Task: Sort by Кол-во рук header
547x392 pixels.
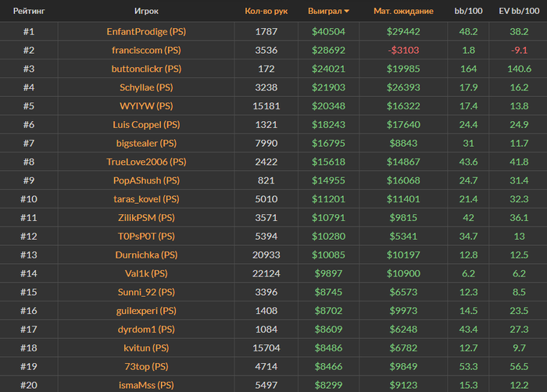Action: [266, 12]
